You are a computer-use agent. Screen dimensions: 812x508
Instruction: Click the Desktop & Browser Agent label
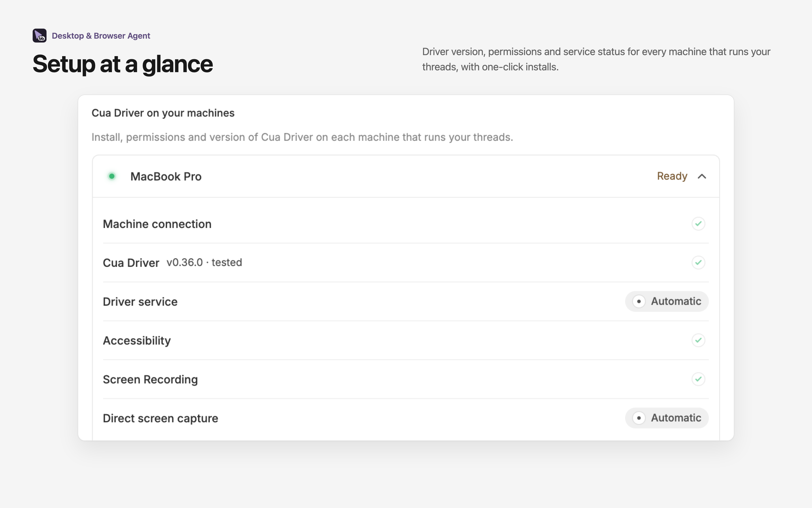[x=101, y=36]
